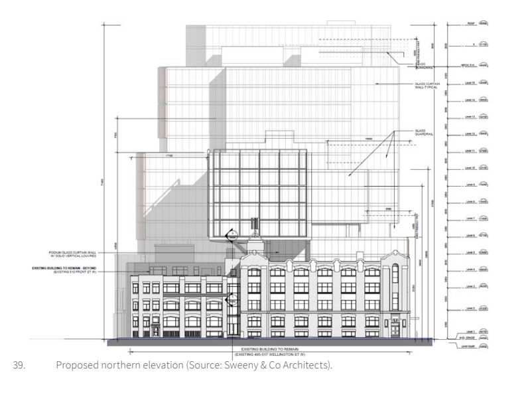This screenshot has height=395, width=532.
Task: Select the 'Level 14' elevation label
Action: click(x=470, y=100)
